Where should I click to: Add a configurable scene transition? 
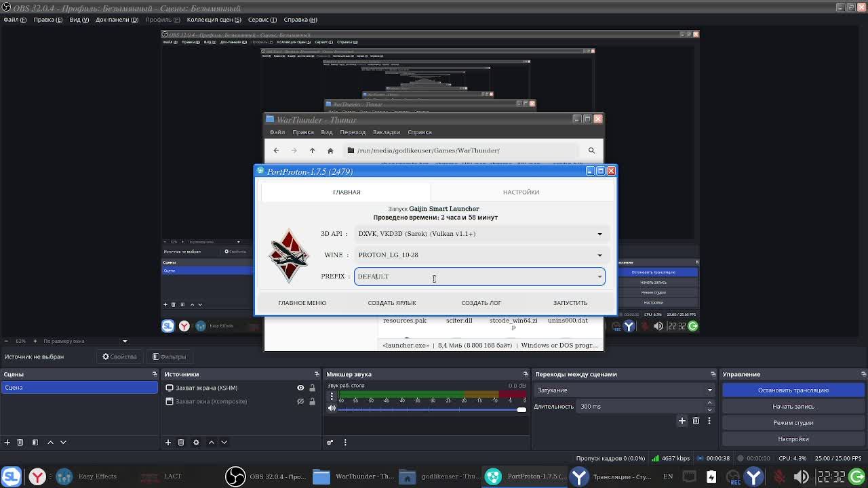(x=682, y=421)
